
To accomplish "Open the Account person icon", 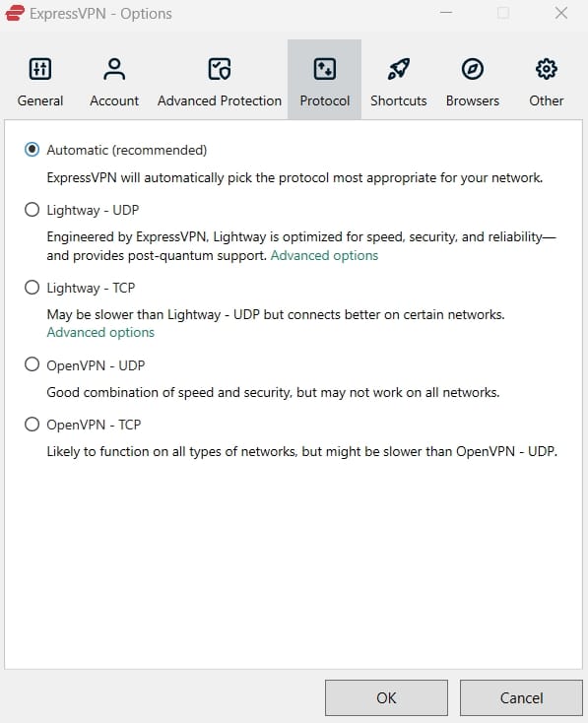I will [114, 69].
